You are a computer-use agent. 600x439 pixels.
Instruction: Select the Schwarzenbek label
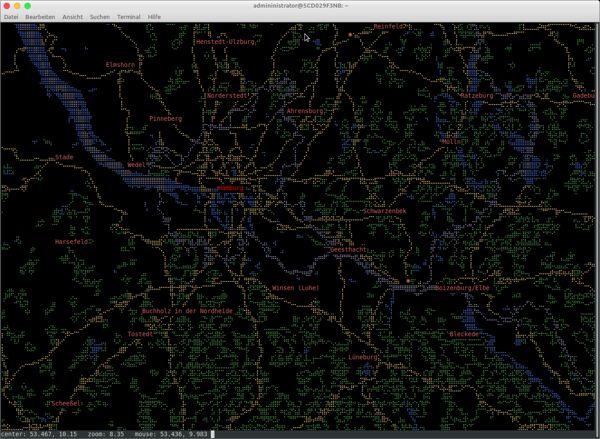click(385, 211)
